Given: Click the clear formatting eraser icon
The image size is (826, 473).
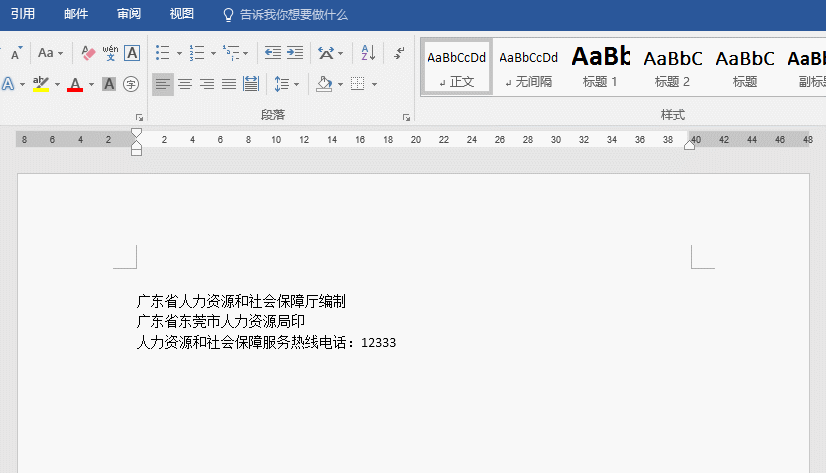Looking at the screenshot, I should (x=88, y=53).
